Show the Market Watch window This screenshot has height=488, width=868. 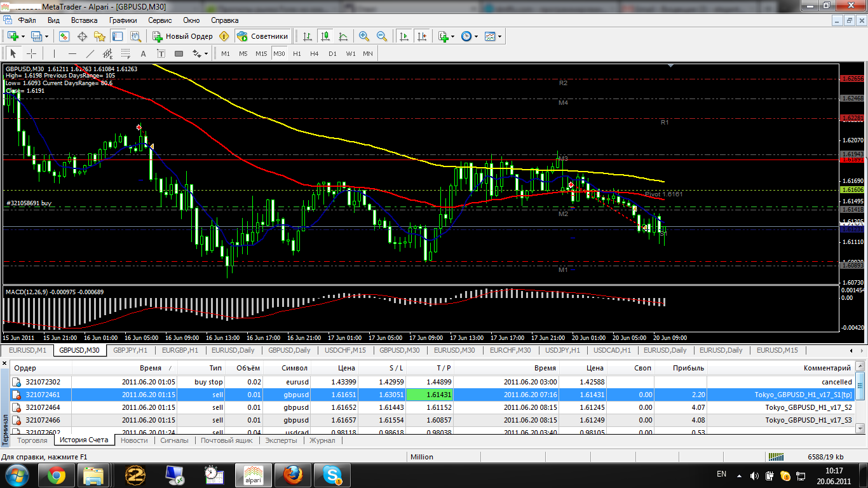coord(64,36)
